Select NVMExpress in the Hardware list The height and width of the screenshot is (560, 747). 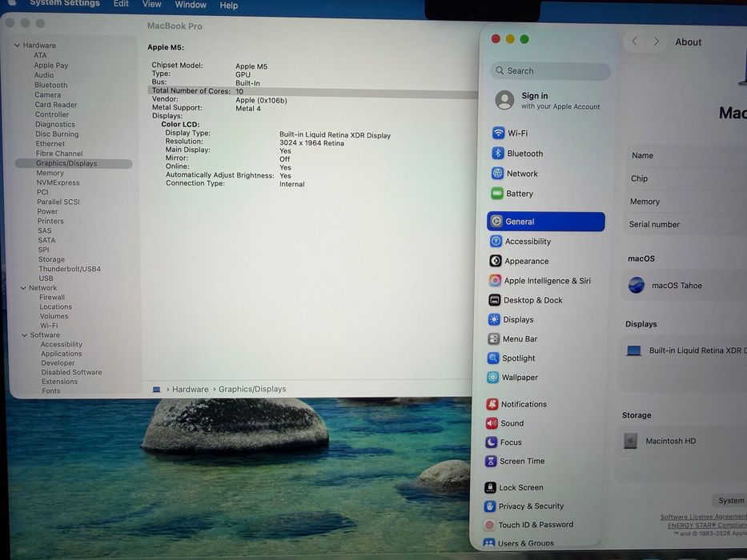point(58,182)
